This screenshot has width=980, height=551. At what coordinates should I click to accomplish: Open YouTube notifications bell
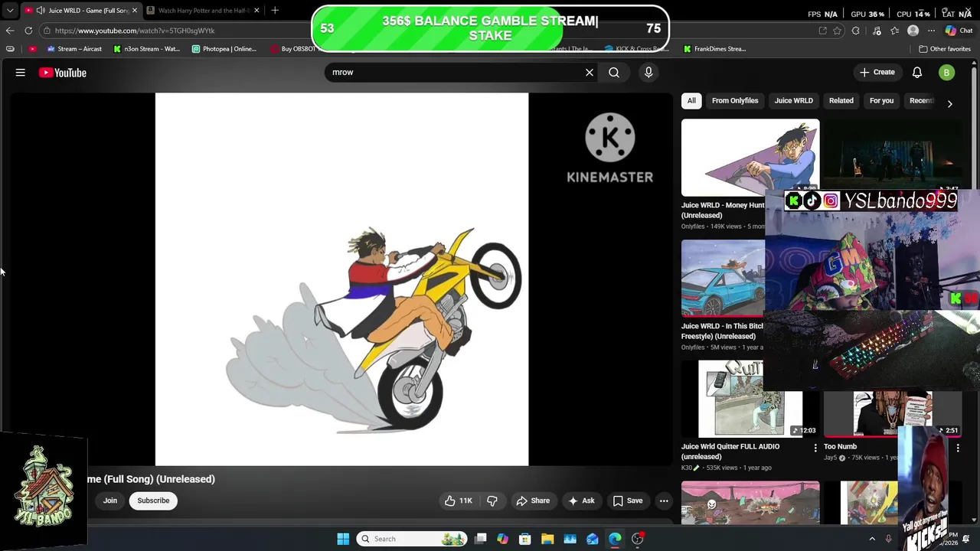pos(917,73)
